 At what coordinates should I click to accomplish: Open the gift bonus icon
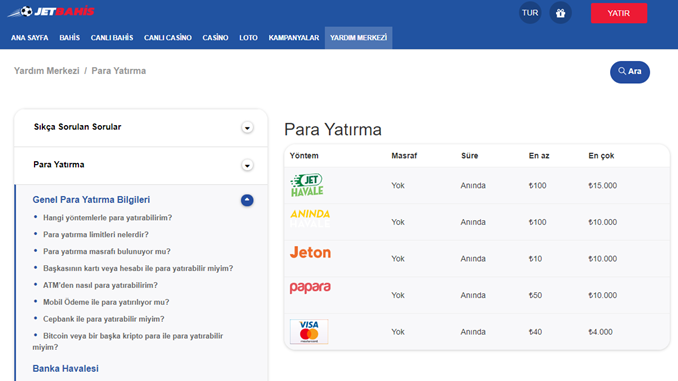(x=560, y=13)
